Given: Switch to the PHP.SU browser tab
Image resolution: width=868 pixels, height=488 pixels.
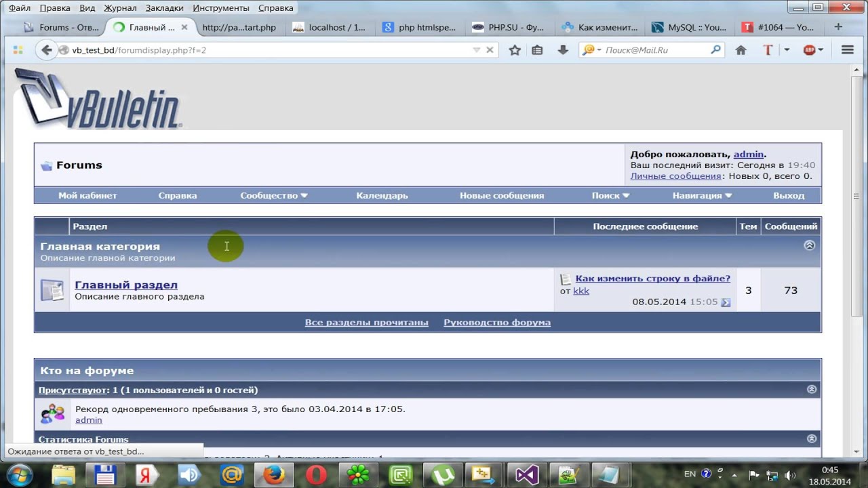Looking at the screenshot, I should pyautogui.click(x=507, y=28).
